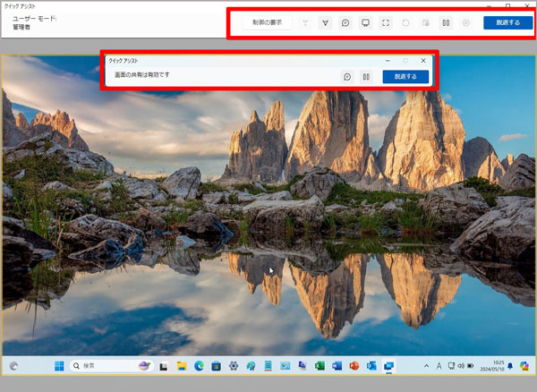Activate the annotation pen tool
The image size is (537, 392).
[x=326, y=23]
